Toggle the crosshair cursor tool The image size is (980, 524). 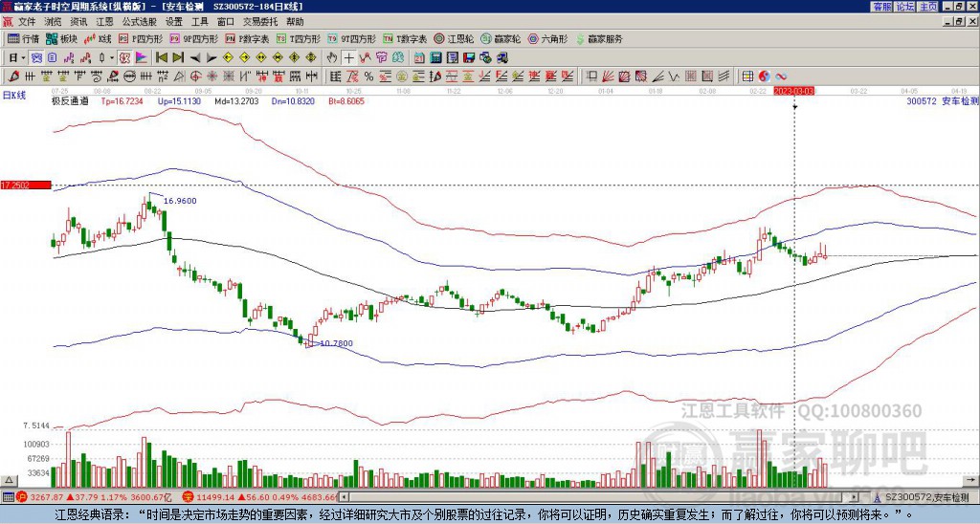[x=348, y=58]
